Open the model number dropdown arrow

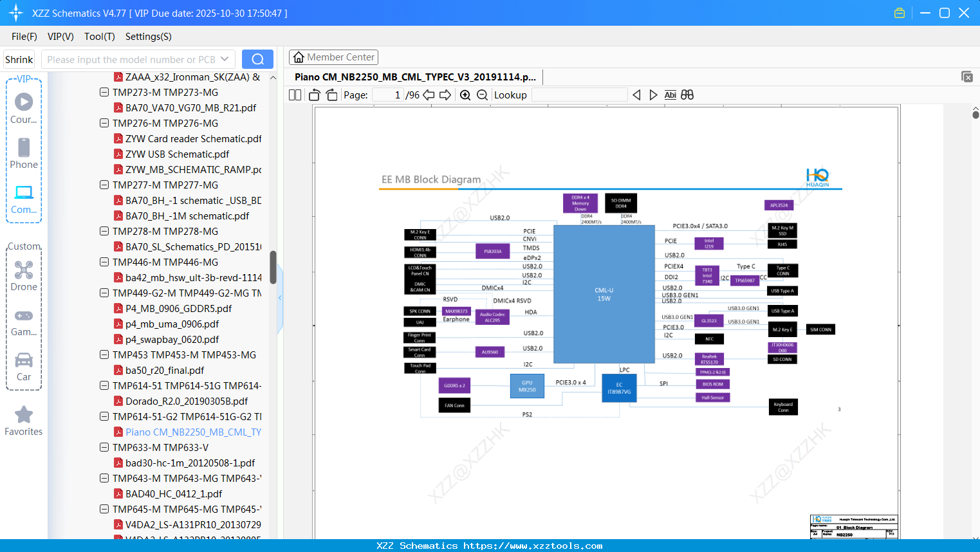(x=225, y=59)
